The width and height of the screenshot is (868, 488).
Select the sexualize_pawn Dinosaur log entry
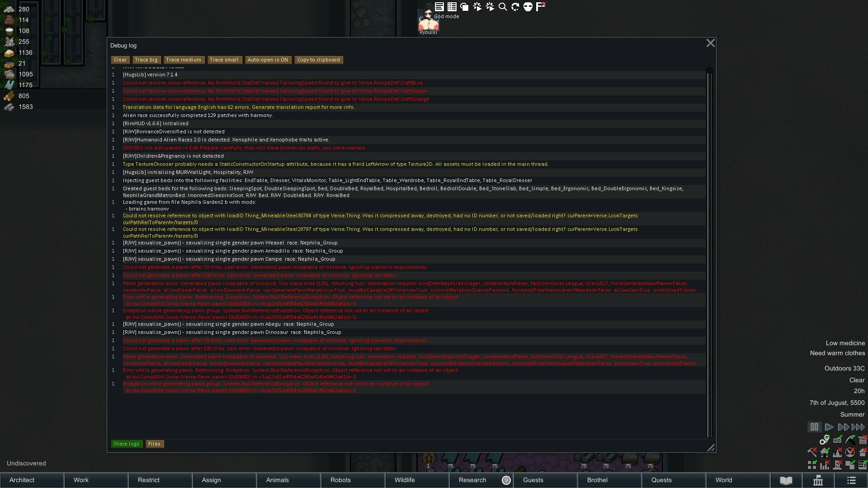pyautogui.click(x=408, y=332)
